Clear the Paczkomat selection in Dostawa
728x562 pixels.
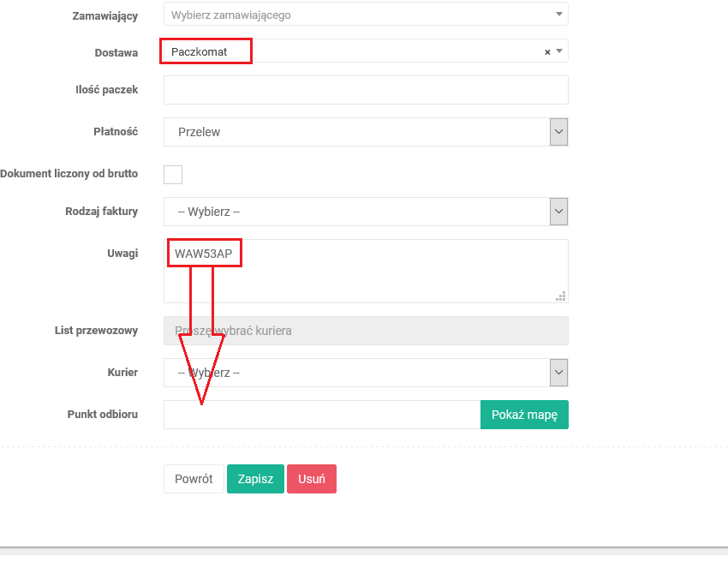(547, 52)
